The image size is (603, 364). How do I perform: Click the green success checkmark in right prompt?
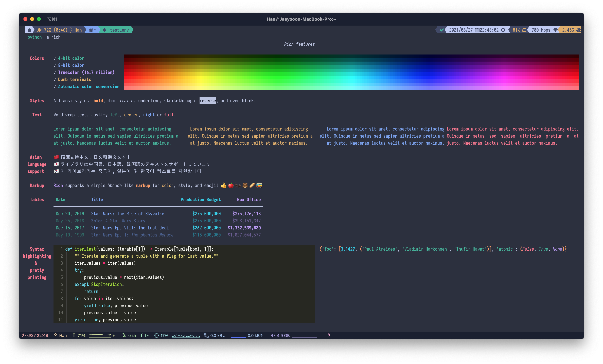[x=441, y=30]
